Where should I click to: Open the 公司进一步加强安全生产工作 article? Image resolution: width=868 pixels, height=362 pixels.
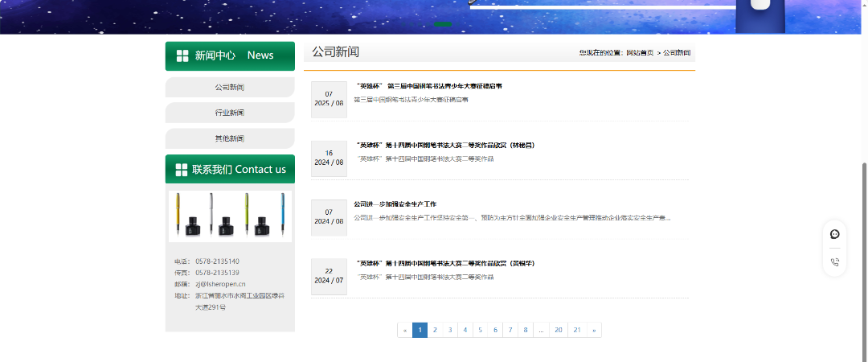[395, 204]
